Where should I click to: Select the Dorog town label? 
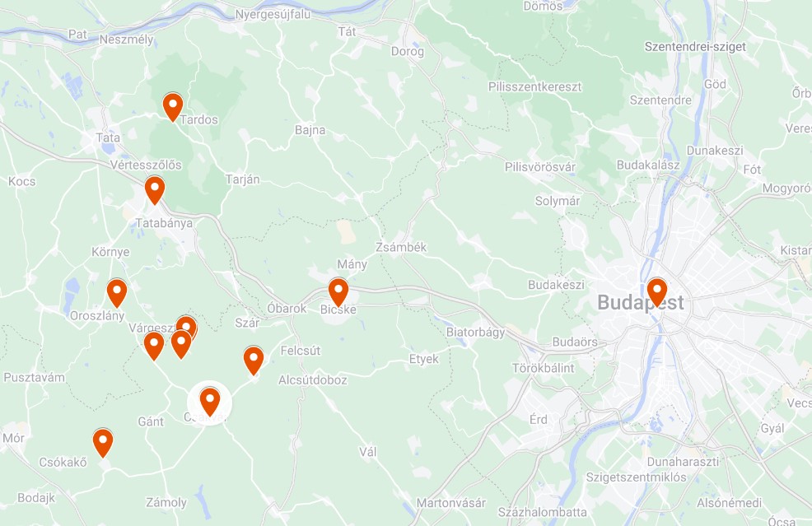(408, 51)
